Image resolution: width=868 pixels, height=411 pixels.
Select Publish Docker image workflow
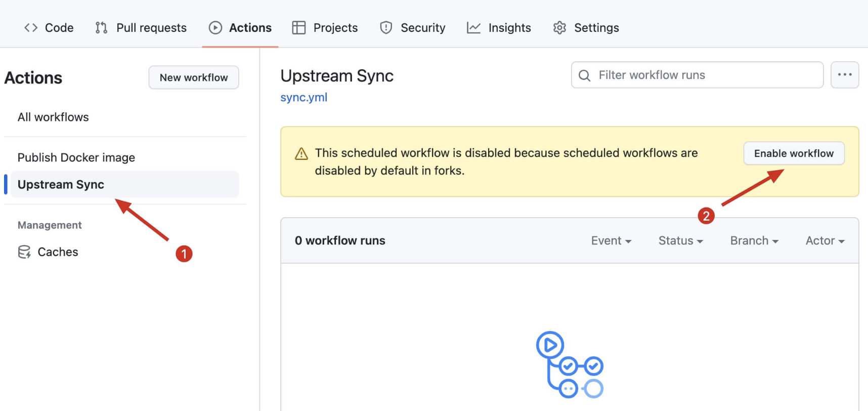click(x=76, y=157)
